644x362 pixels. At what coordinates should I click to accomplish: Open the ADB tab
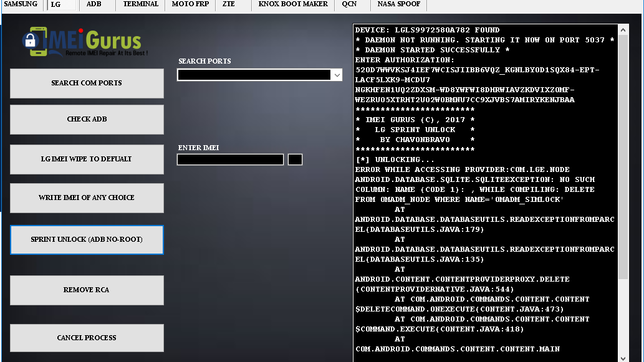[x=94, y=4]
